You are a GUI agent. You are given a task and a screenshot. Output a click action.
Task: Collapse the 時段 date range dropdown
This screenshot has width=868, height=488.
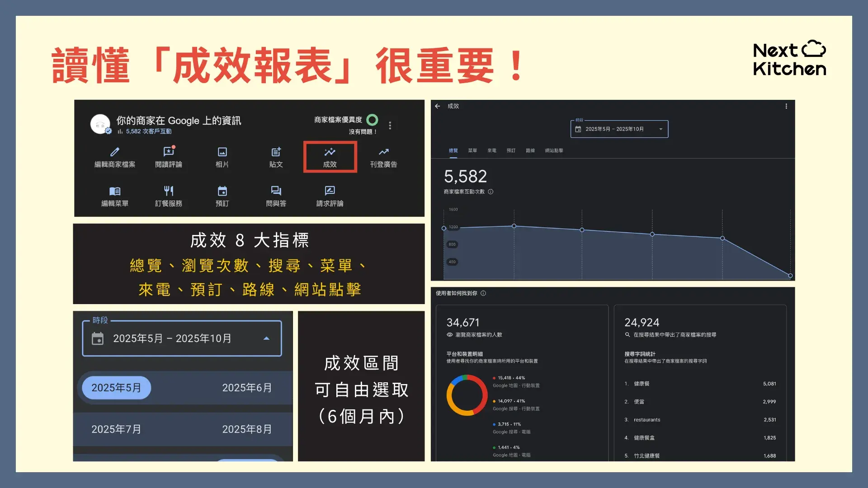coord(266,338)
